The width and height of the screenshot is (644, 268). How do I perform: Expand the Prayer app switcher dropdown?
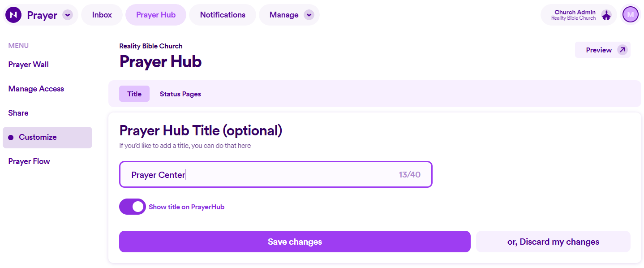68,14
